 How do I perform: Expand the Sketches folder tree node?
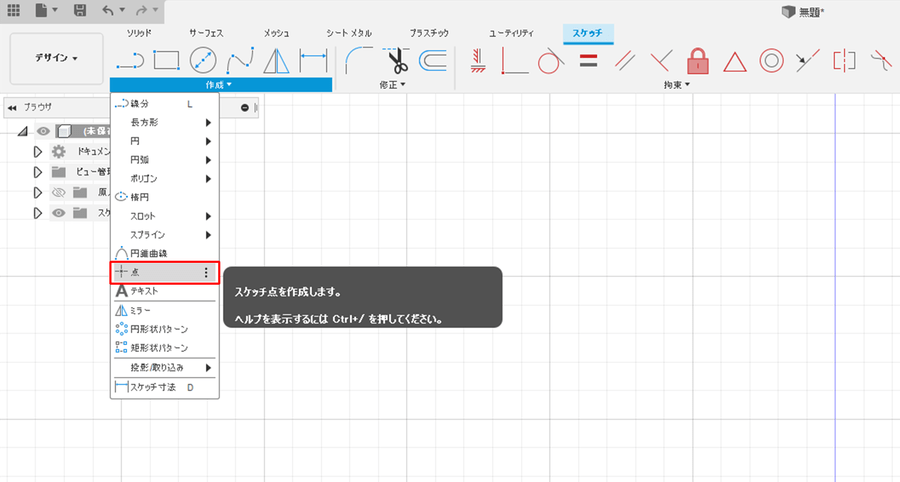pyautogui.click(x=37, y=213)
